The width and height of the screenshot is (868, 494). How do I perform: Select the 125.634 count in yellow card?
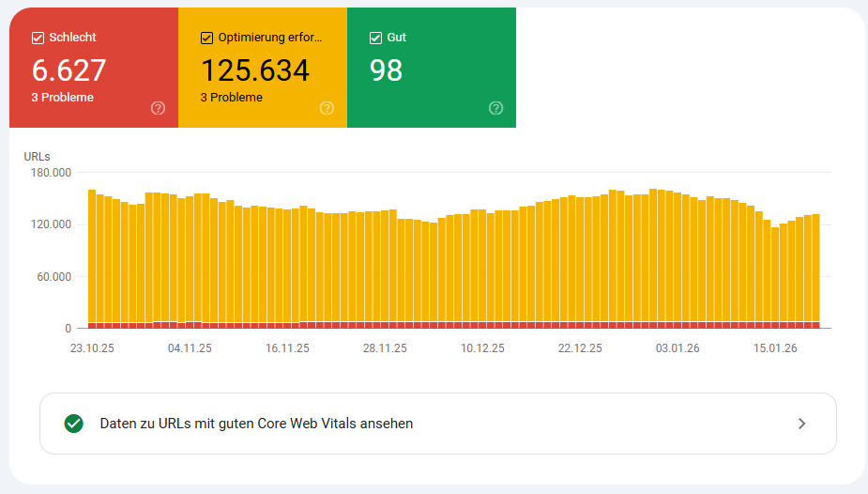255,70
